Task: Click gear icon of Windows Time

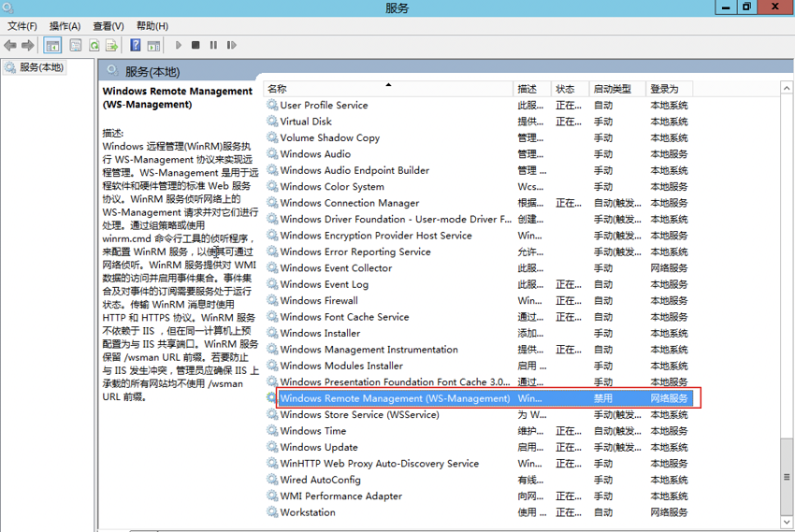Action: tap(272, 431)
